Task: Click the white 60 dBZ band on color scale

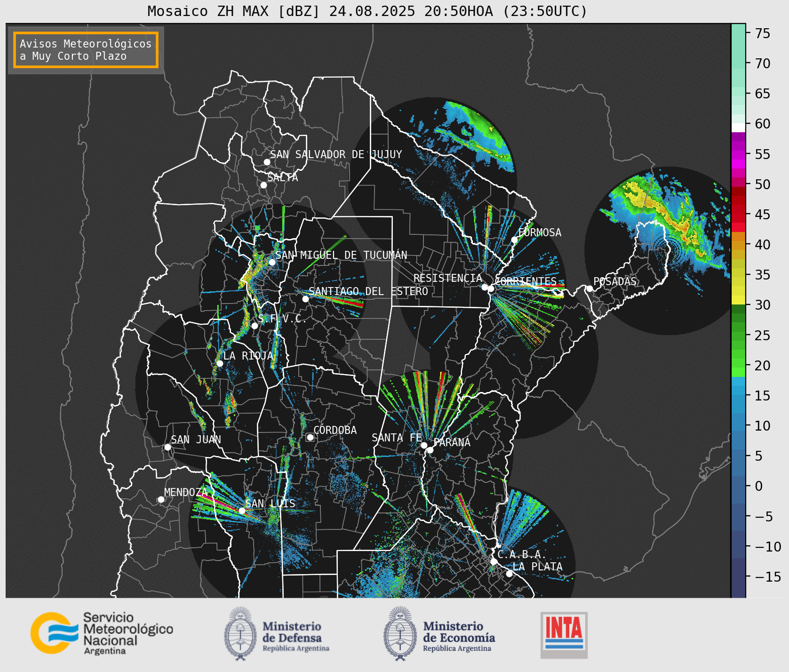Action: 738,127
